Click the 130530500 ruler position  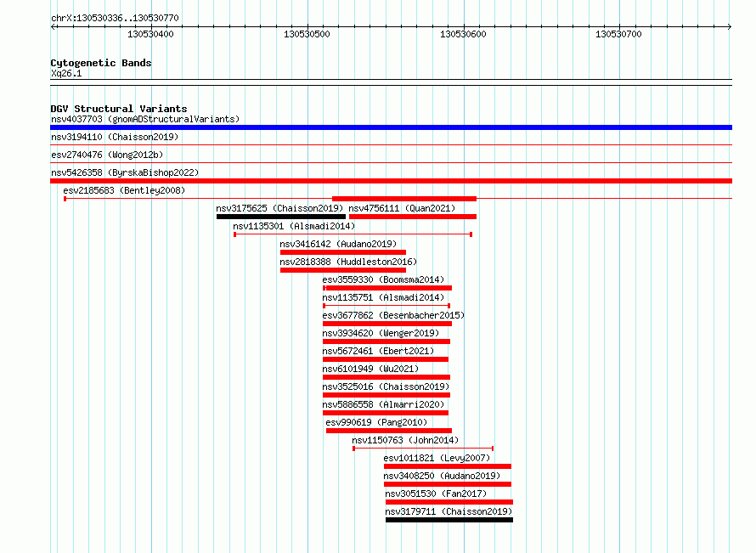[307, 34]
